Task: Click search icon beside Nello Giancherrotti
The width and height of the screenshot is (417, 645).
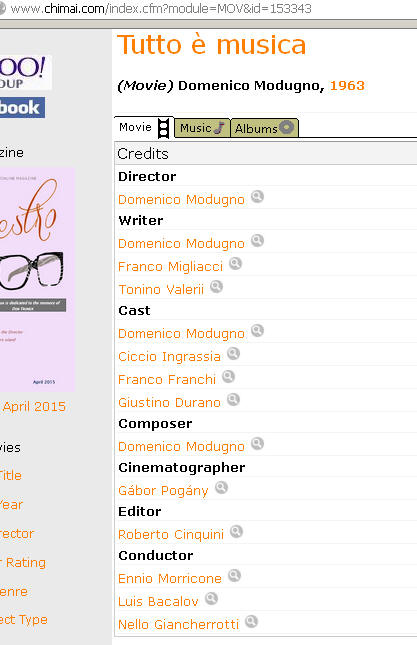Action: click(251, 622)
